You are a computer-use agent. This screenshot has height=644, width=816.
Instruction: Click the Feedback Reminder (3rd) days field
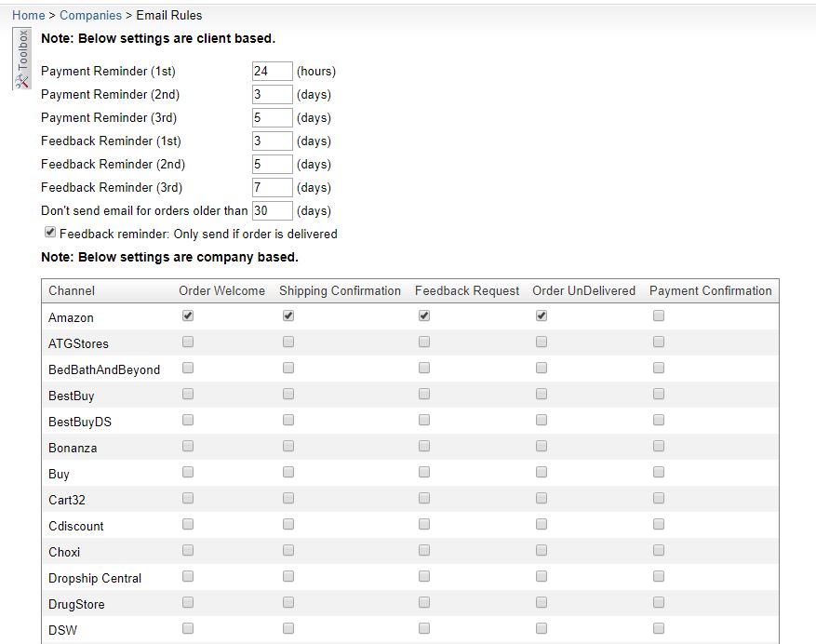coord(273,187)
